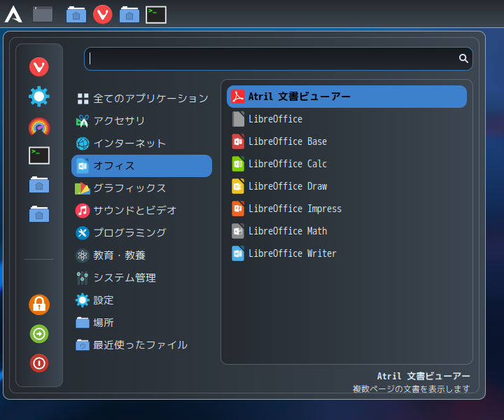Launch LibreOffice Writer

pos(346,253)
